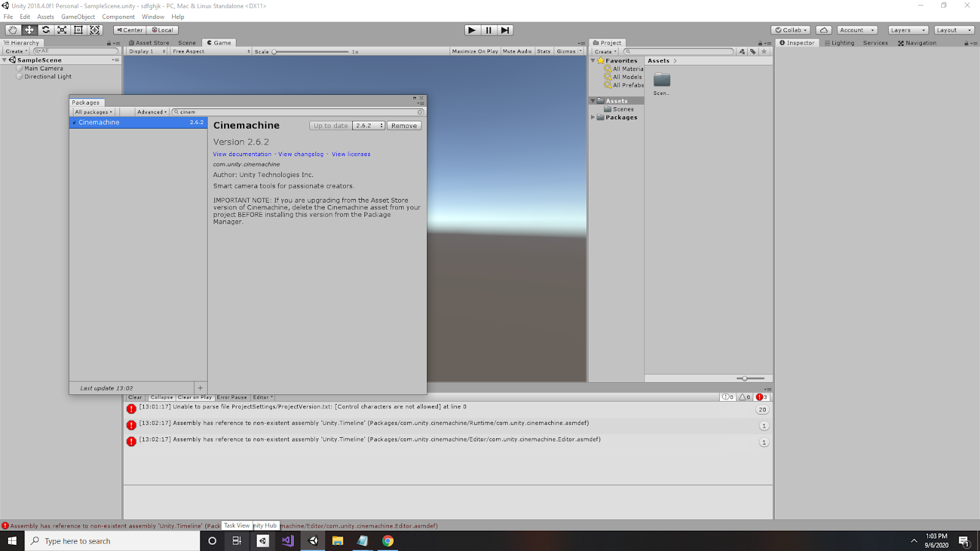Toggle Collapse in Console
The height and width of the screenshot is (551, 980).
(162, 397)
